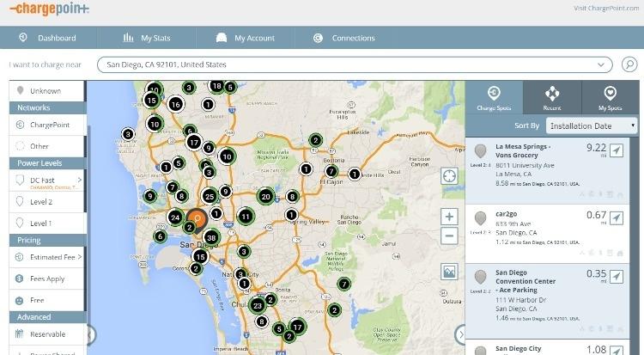Open the cluster marker showing 23
This screenshot has width=644, height=355.
click(x=258, y=305)
